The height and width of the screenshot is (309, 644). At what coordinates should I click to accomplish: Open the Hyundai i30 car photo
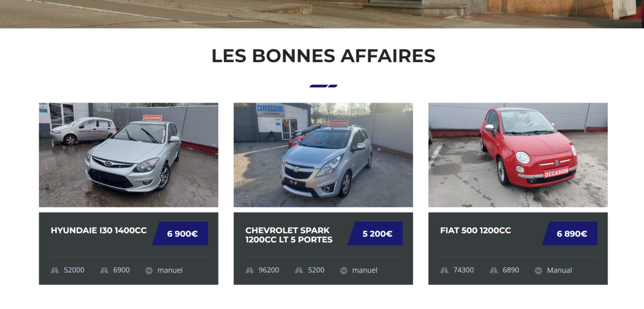129,155
